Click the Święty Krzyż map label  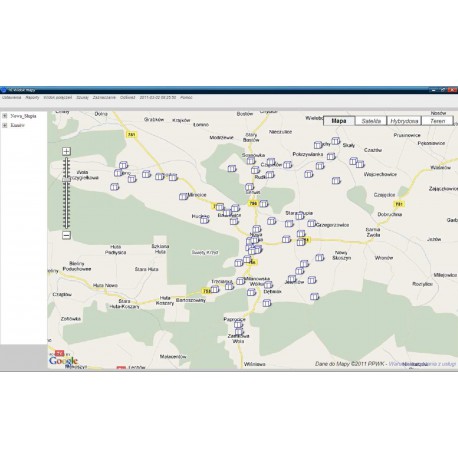(x=205, y=253)
